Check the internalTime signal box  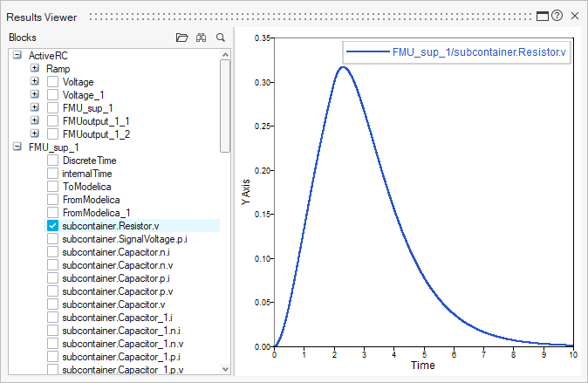pos(53,174)
